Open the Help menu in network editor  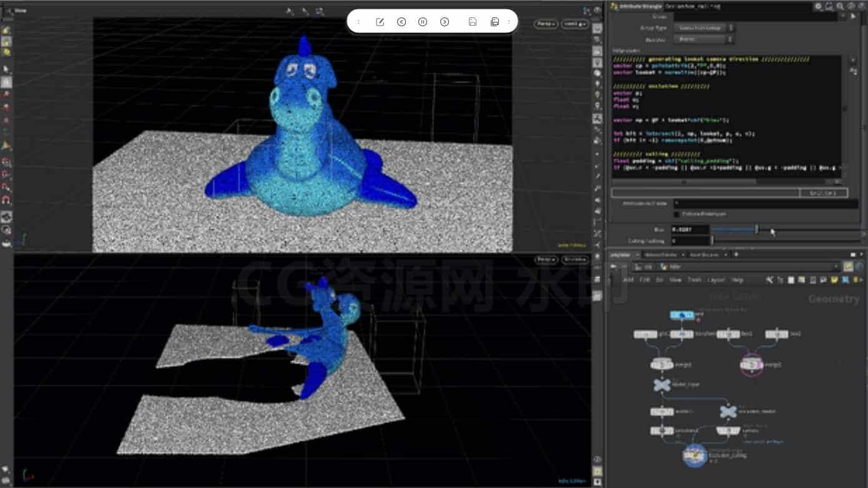pos(737,280)
